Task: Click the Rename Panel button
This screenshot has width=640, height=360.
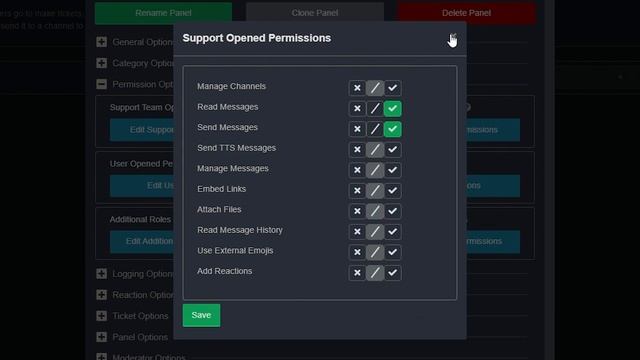Action: (163, 13)
